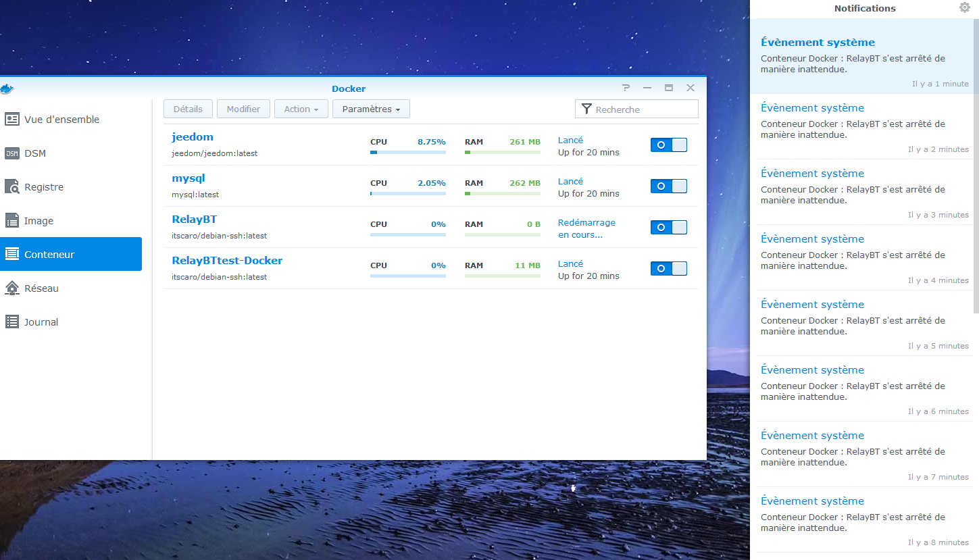Screen dimensions: 979x560
Task: Click the Docker window help question mark
Action: pyautogui.click(x=626, y=88)
